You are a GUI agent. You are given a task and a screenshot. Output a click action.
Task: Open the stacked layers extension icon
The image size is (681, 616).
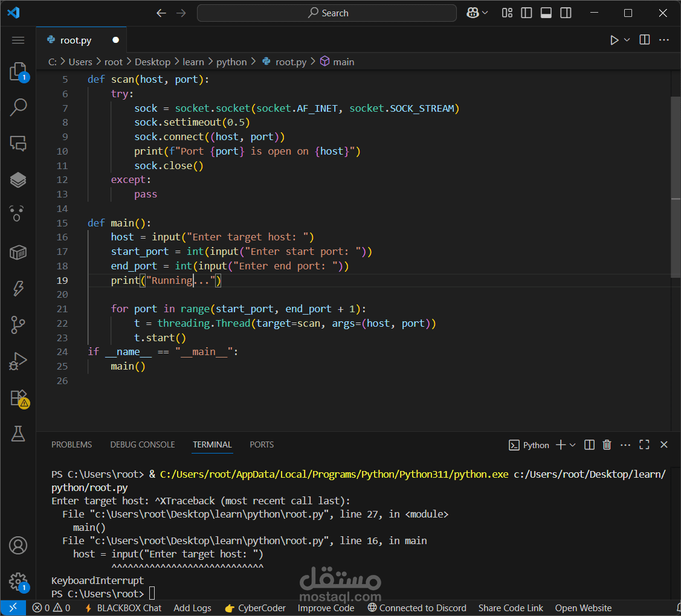point(18,179)
